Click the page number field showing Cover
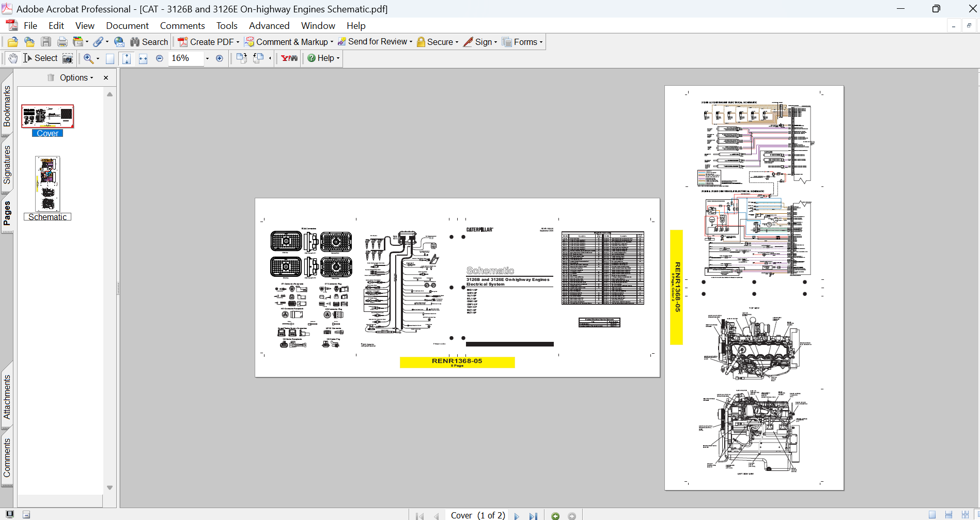 click(x=477, y=515)
